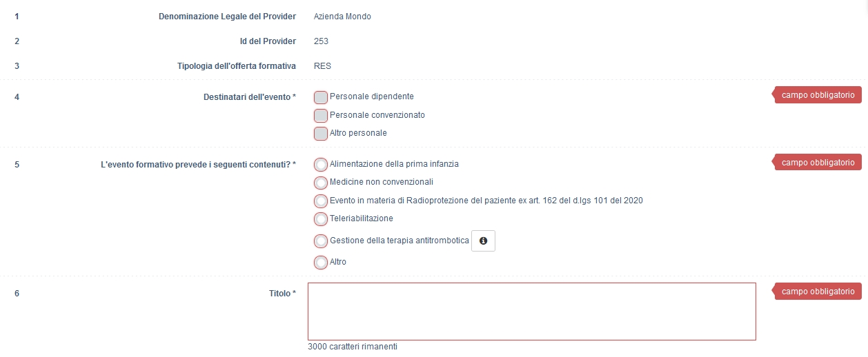
Task: Select the Radioprotezione del paziente radio button
Action: (x=321, y=201)
